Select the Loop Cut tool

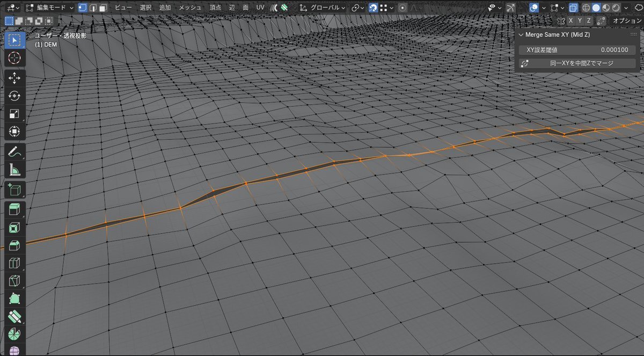pos(14,263)
